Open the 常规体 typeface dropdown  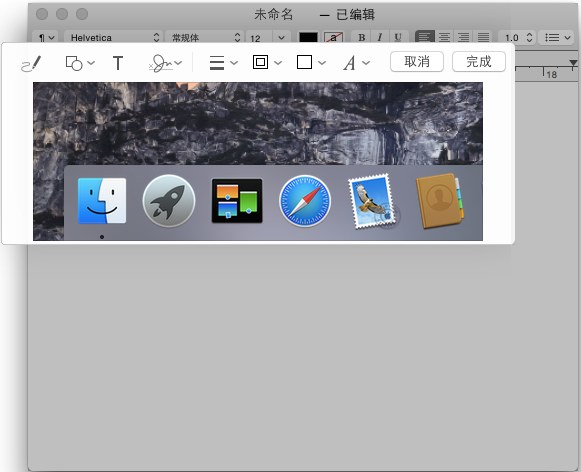click(204, 37)
